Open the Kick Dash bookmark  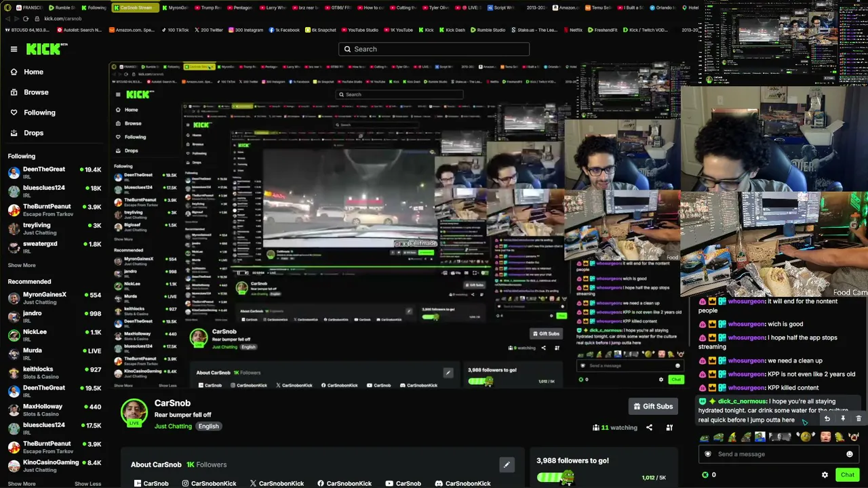pyautogui.click(x=452, y=30)
